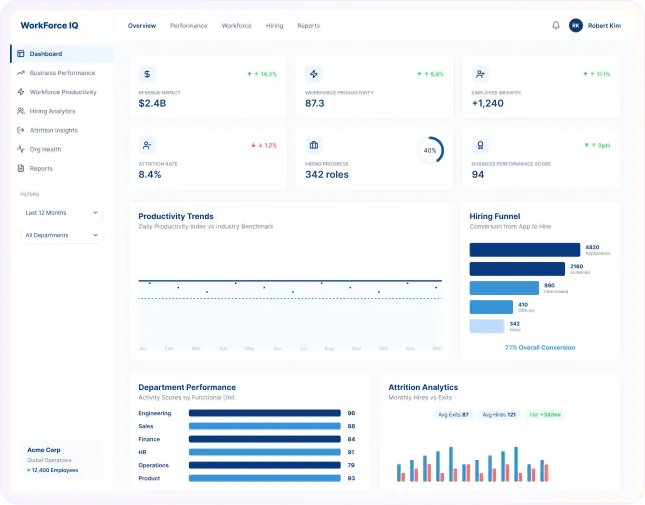
Task: Click the Finance performance bar
Action: 264,439
